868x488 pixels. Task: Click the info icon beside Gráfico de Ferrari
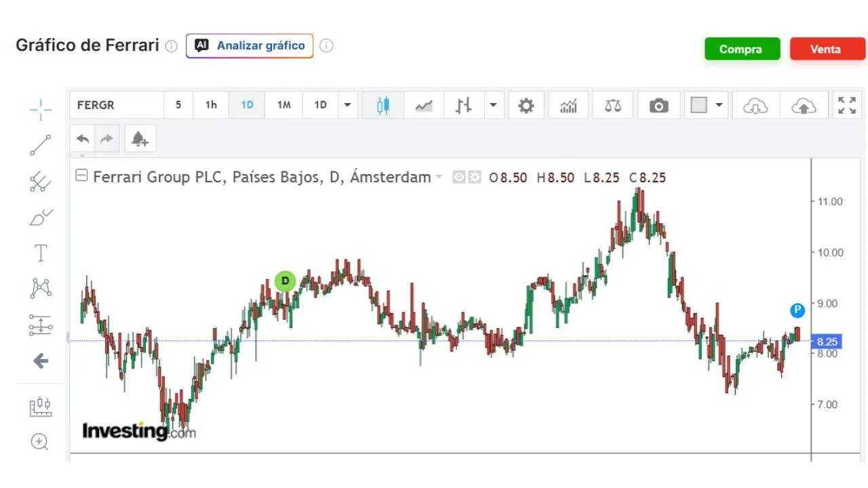tap(172, 46)
